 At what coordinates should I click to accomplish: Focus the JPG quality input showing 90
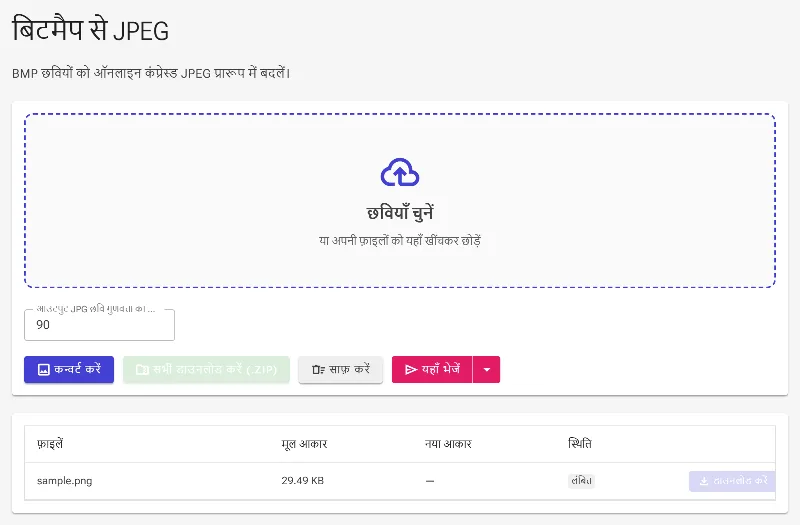pos(99,325)
